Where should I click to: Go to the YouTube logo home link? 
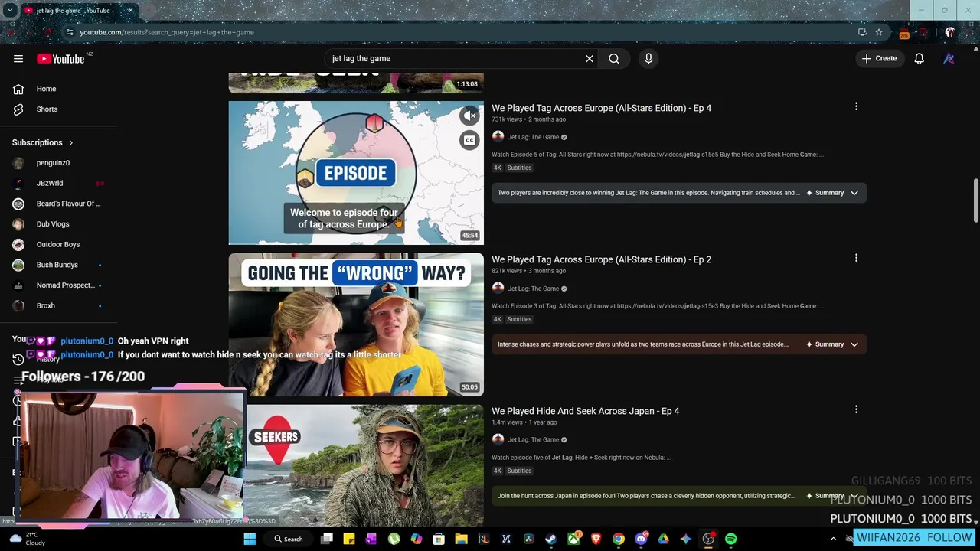[x=60, y=58]
